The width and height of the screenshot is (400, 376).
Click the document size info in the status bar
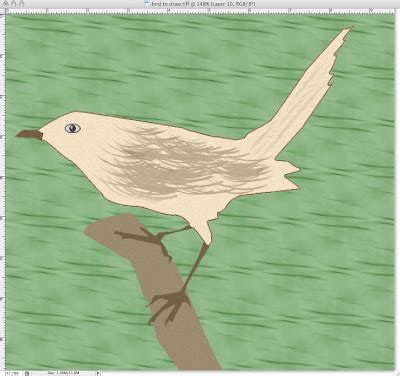click(x=64, y=373)
